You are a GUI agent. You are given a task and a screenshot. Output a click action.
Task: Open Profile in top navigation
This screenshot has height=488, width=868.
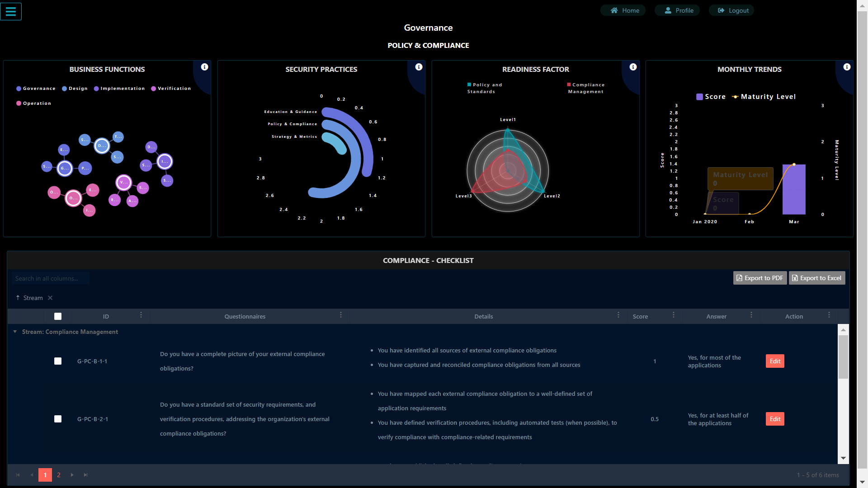[x=677, y=10]
